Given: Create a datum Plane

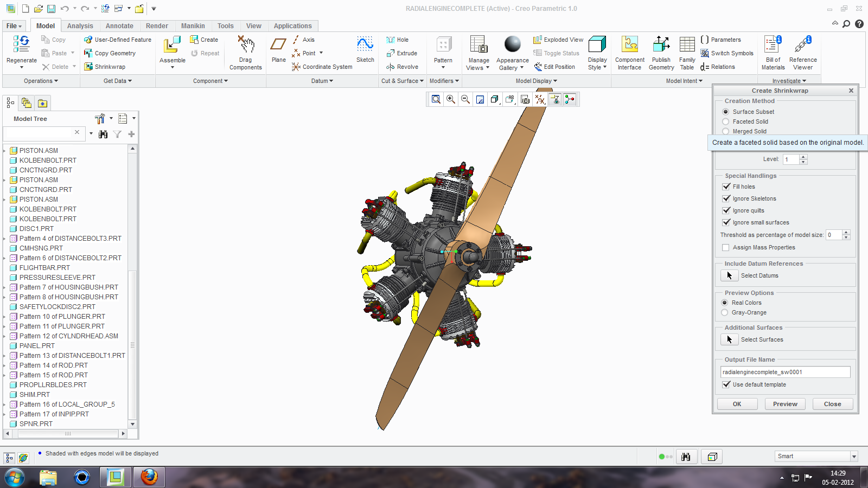Looking at the screenshot, I should click(278, 44).
